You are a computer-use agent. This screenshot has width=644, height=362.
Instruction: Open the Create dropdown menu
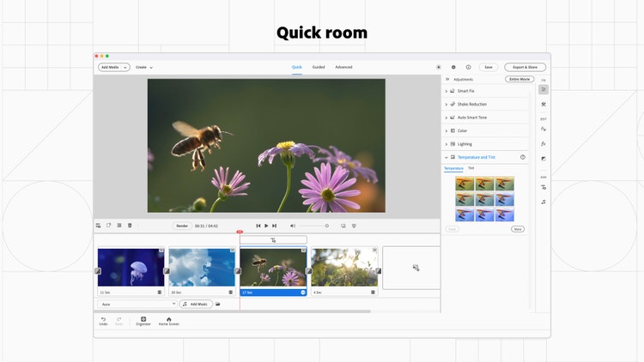click(144, 67)
